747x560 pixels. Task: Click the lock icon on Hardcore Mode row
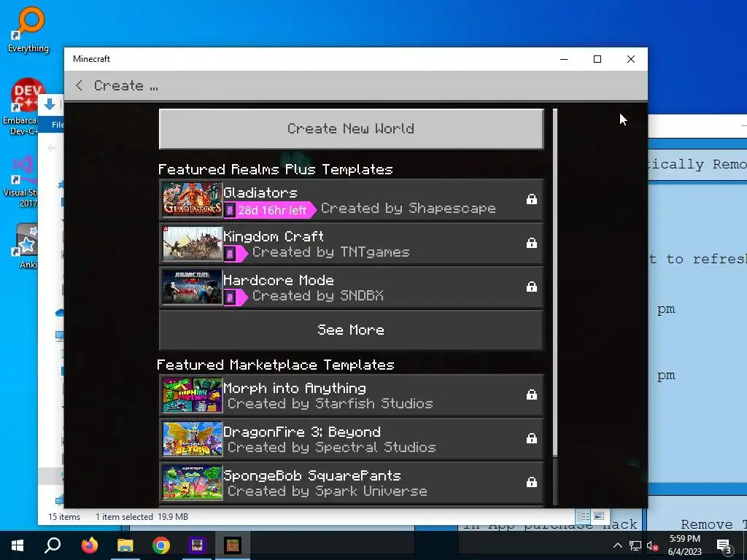coord(532,287)
